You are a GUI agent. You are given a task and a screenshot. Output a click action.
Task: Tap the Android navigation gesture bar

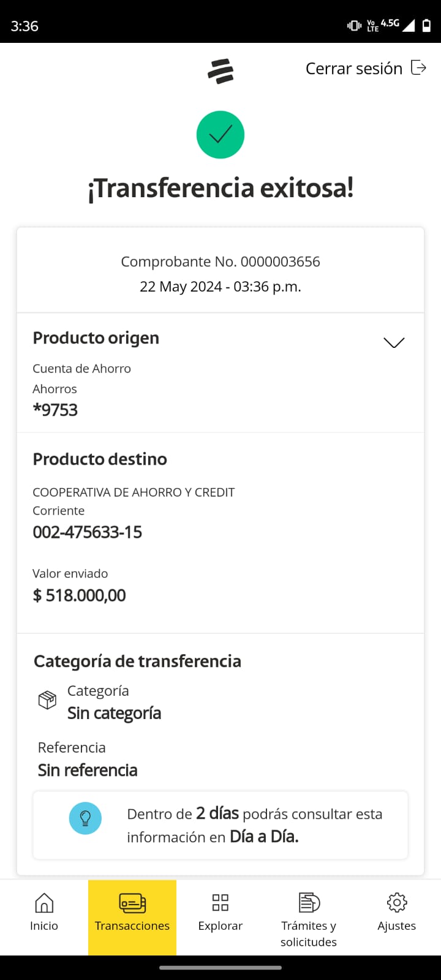click(x=221, y=968)
